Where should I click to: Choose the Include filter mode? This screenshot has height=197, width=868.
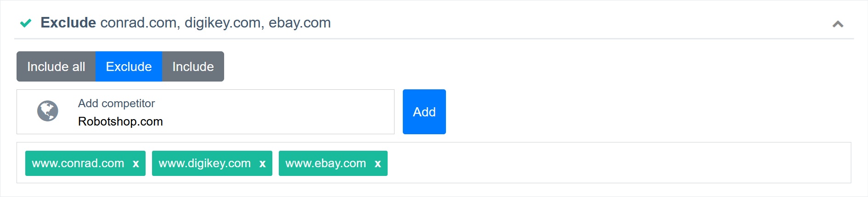[193, 66]
